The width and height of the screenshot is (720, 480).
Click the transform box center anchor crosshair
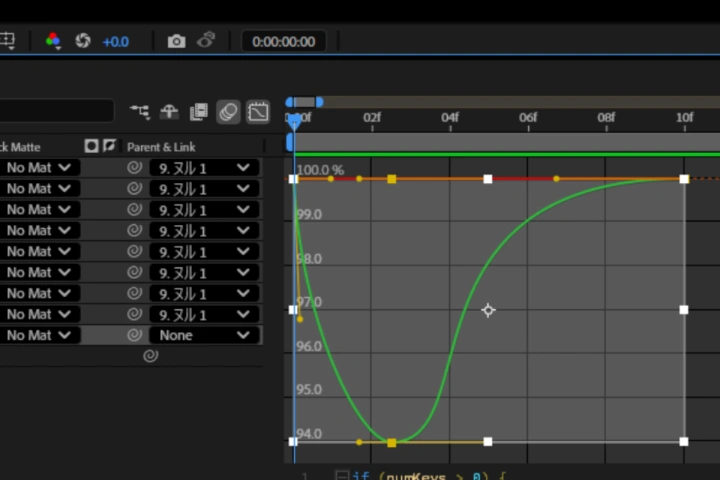pyautogui.click(x=488, y=311)
